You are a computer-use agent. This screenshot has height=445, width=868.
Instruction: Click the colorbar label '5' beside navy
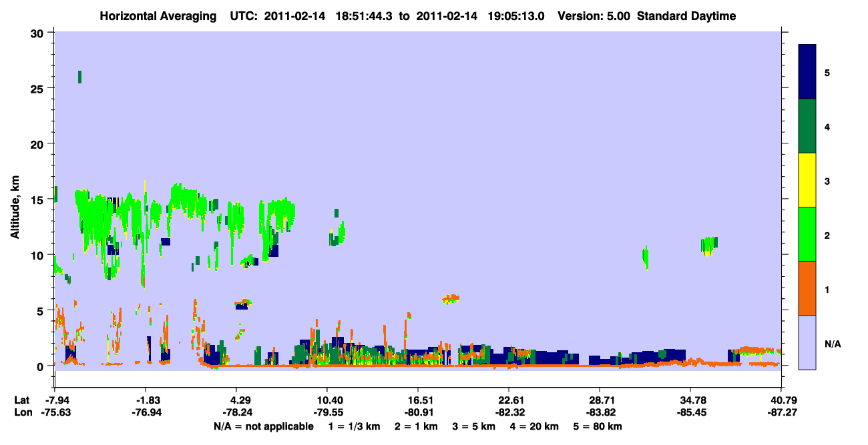pos(827,72)
